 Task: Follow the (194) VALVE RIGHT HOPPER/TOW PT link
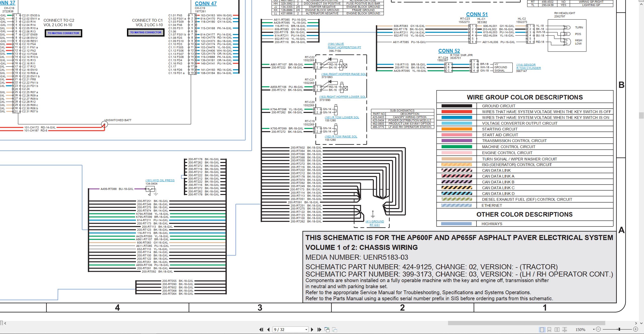344,46
